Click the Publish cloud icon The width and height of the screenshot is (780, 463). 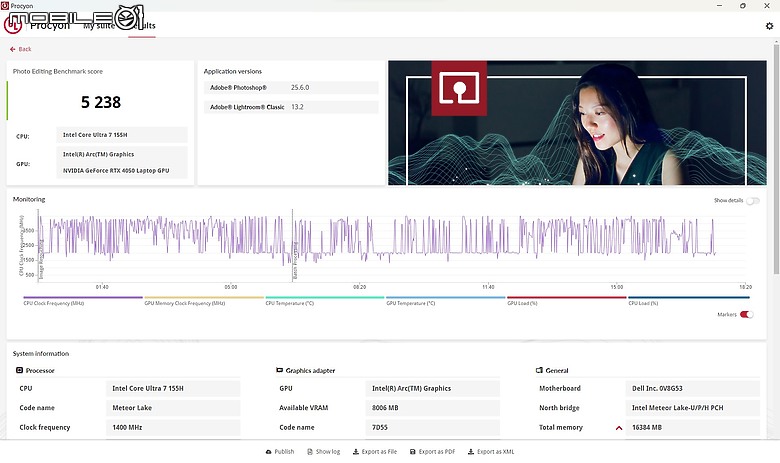(x=269, y=452)
